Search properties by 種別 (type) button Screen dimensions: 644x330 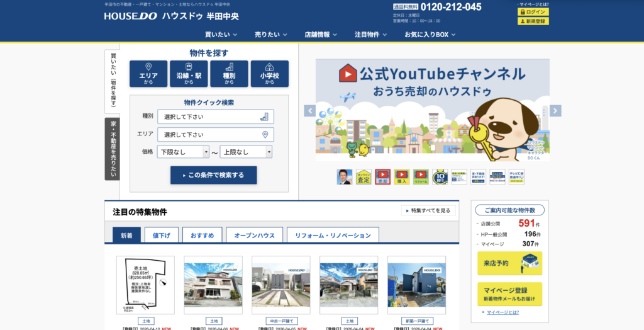click(x=229, y=74)
